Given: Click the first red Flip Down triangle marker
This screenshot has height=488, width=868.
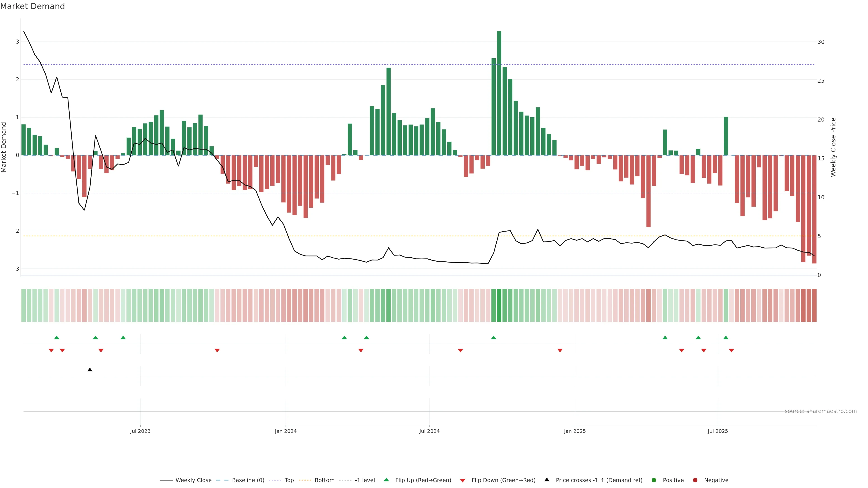Looking at the screenshot, I should 51,351.
